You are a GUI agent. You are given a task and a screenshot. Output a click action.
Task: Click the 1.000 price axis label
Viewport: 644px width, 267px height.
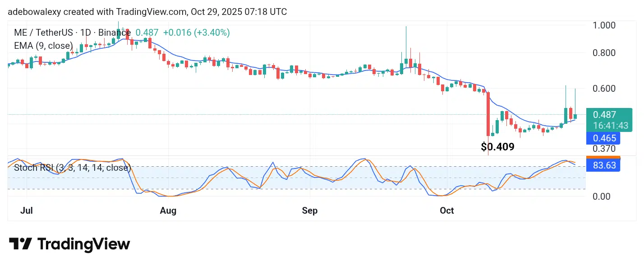pos(603,25)
